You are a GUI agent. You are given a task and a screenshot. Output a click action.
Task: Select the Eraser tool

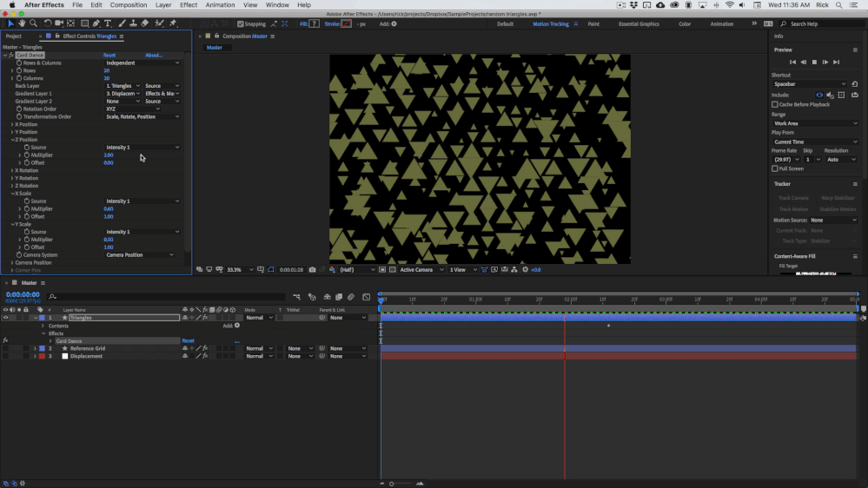click(145, 23)
